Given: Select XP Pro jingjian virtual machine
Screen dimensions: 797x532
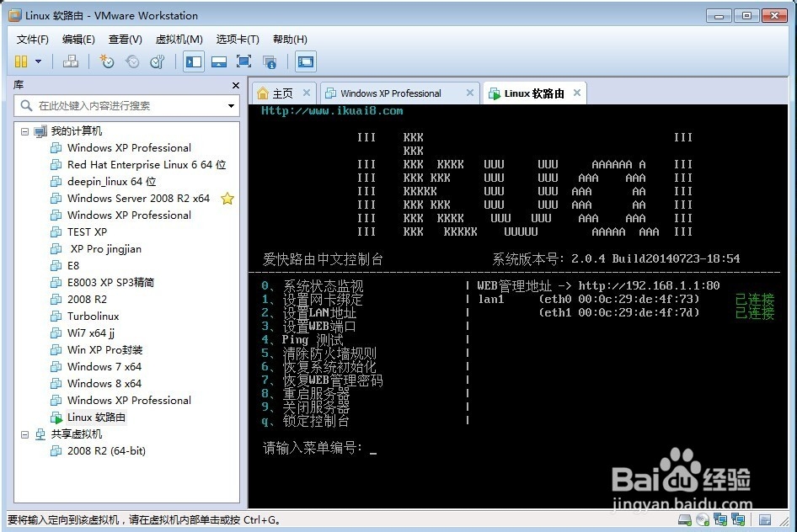Looking at the screenshot, I should tap(105, 248).
